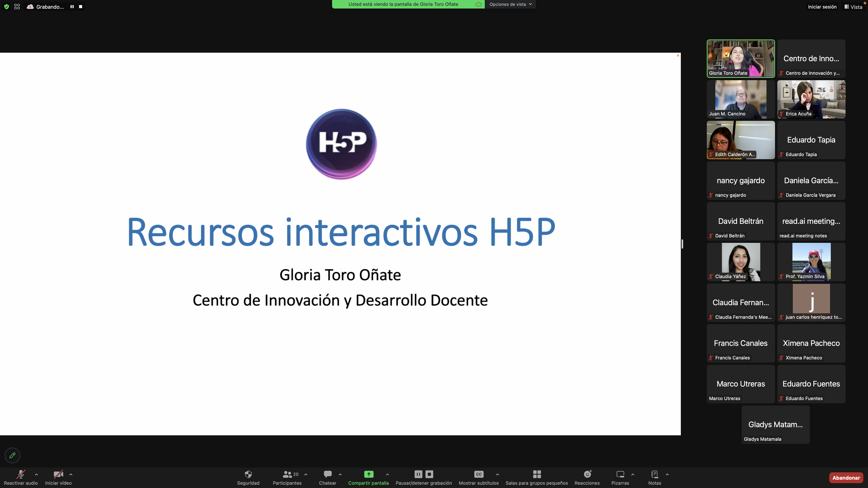This screenshot has width=868, height=488.
Task: Unmute with Reactivar audio
Action: pyautogui.click(x=21, y=478)
